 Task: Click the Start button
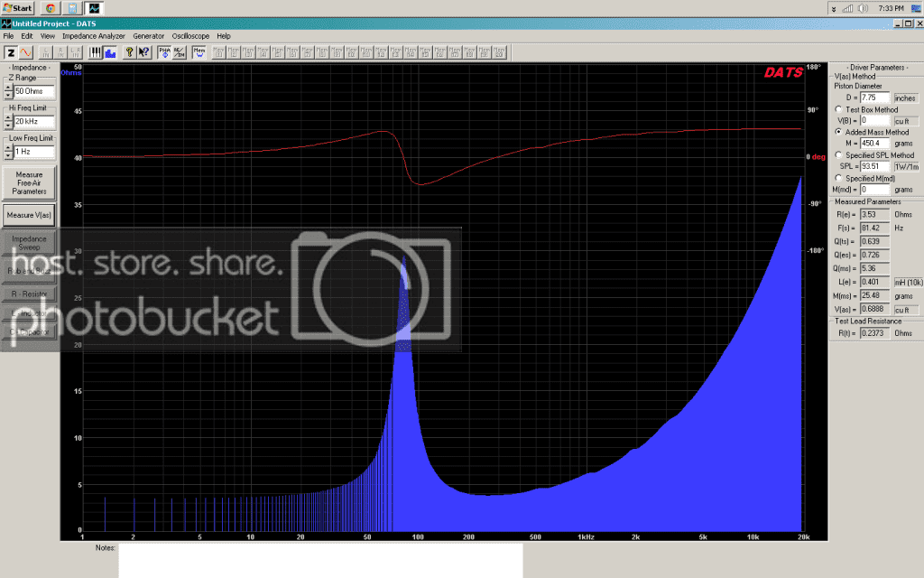[17, 8]
